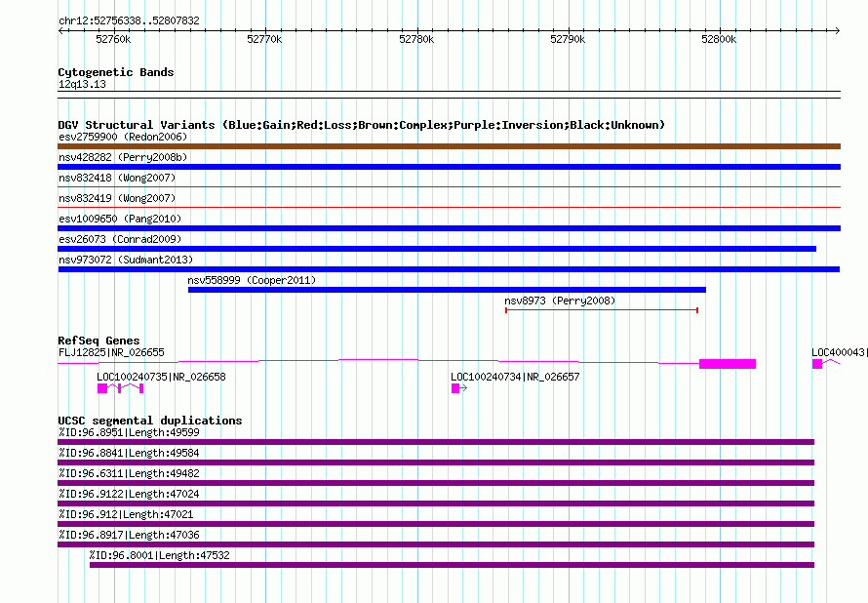Click the esv26073 (Conrad2009) blue bar
868x603 pixels.
(x=437, y=249)
